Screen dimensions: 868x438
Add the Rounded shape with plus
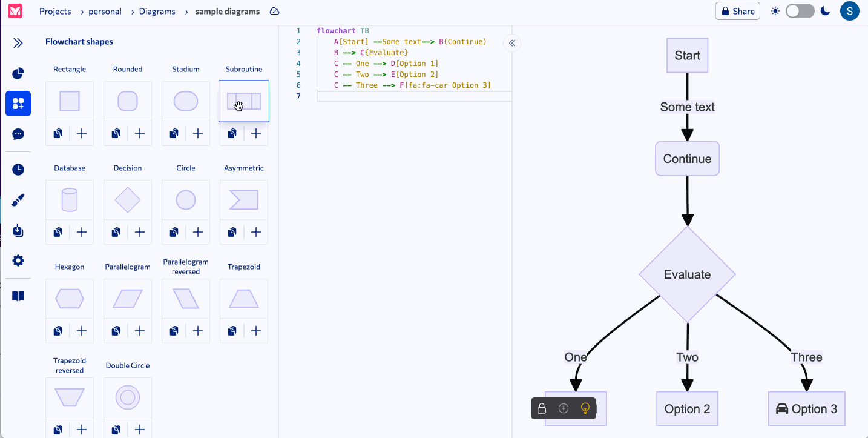pyautogui.click(x=140, y=133)
